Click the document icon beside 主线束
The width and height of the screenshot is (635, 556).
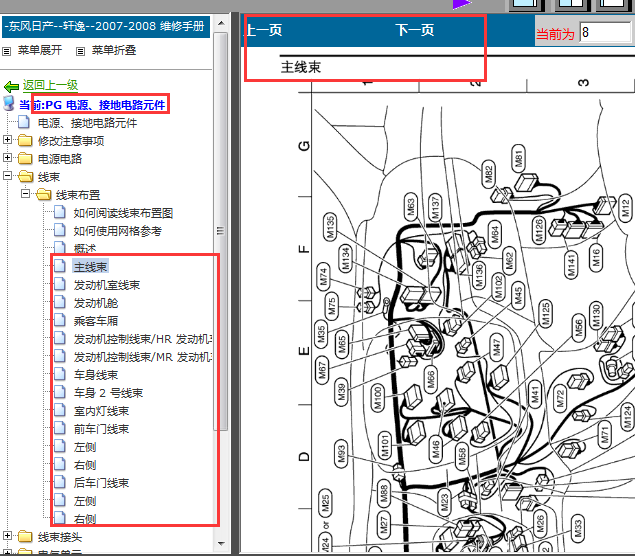[60, 266]
